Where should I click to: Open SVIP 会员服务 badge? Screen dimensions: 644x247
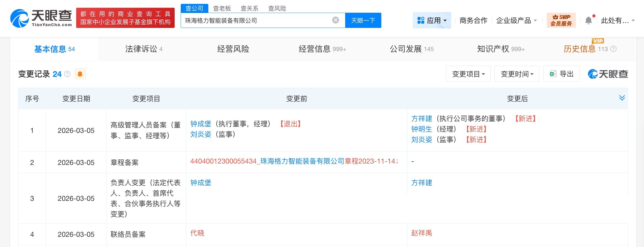point(561,20)
